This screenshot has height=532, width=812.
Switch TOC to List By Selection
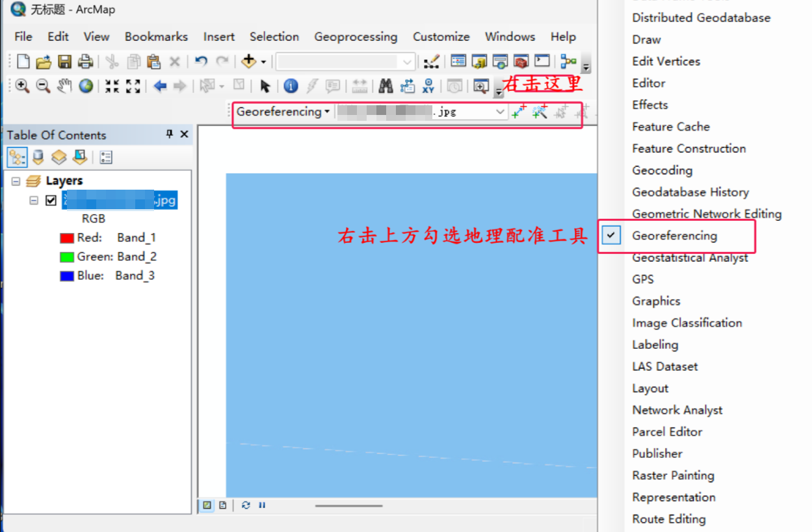point(80,157)
